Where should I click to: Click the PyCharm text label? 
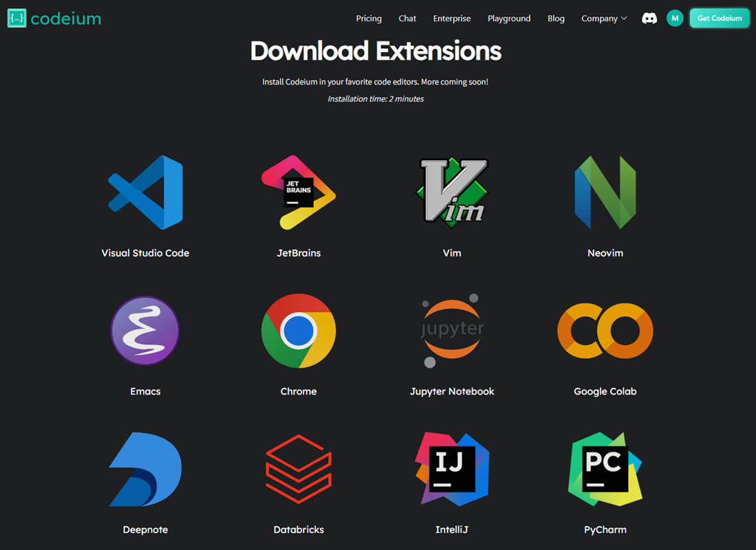(x=605, y=530)
